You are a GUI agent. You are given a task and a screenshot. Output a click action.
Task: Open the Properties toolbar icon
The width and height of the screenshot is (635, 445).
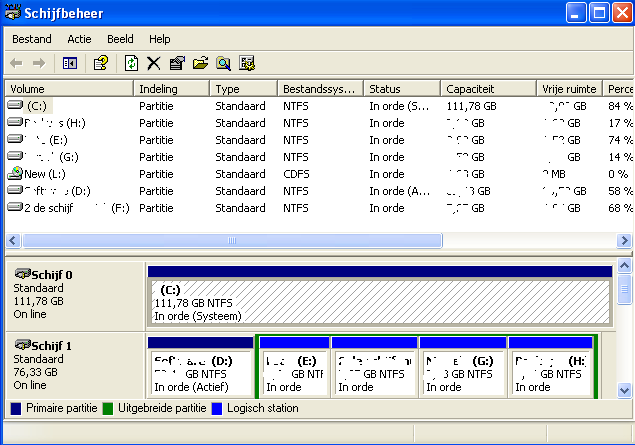click(177, 63)
